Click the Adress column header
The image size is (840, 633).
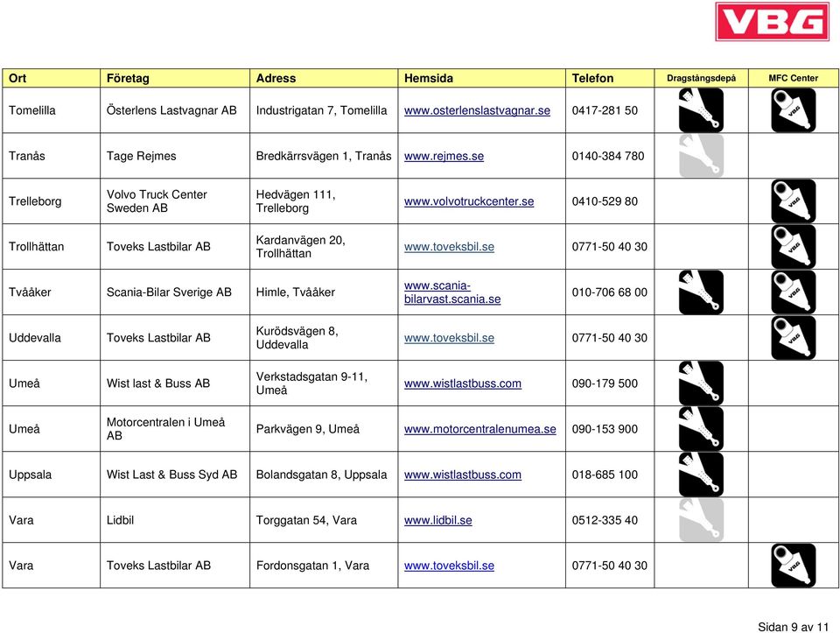tap(324, 78)
